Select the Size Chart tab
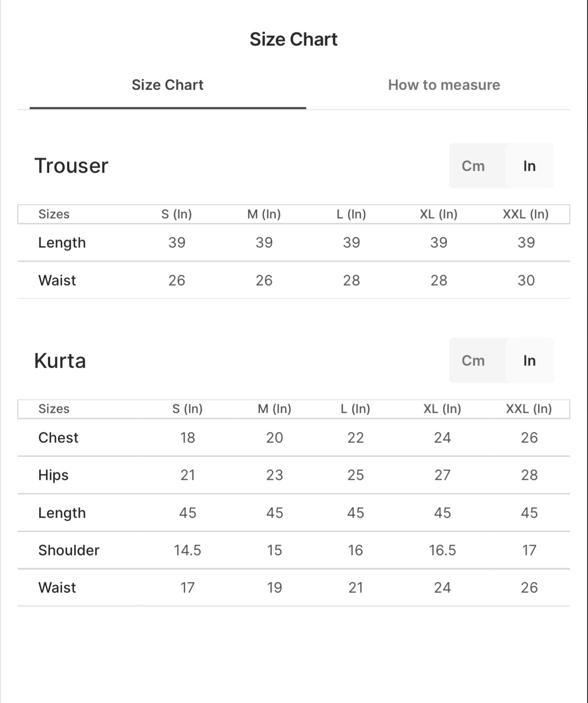This screenshot has height=703, width=588. point(167,85)
